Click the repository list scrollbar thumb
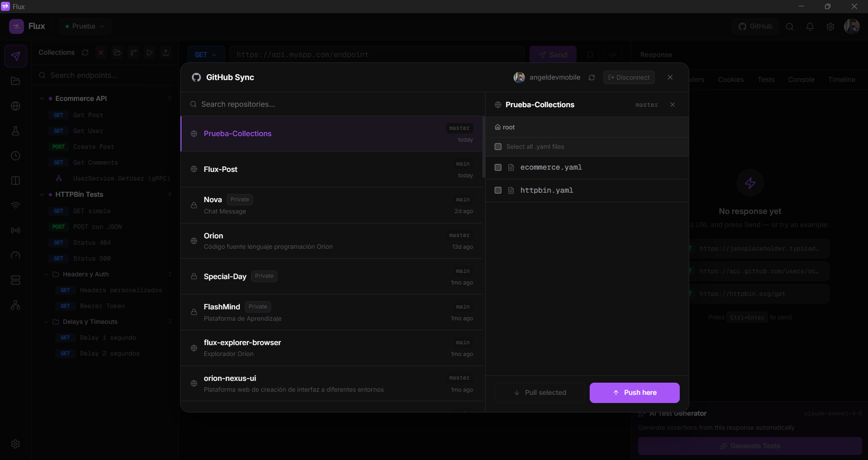Viewport: 868px width, 460px height. [484, 147]
